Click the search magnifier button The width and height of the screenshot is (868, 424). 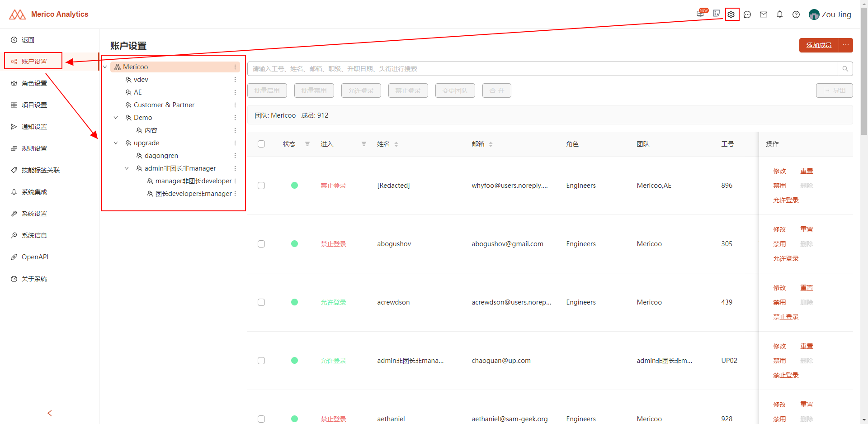pos(845,69)
